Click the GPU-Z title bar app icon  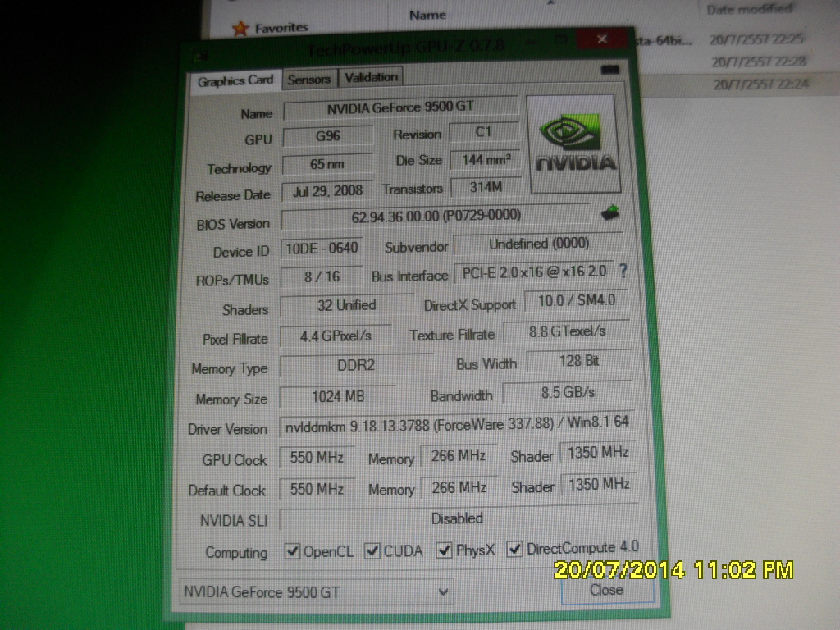click(202, 56)
